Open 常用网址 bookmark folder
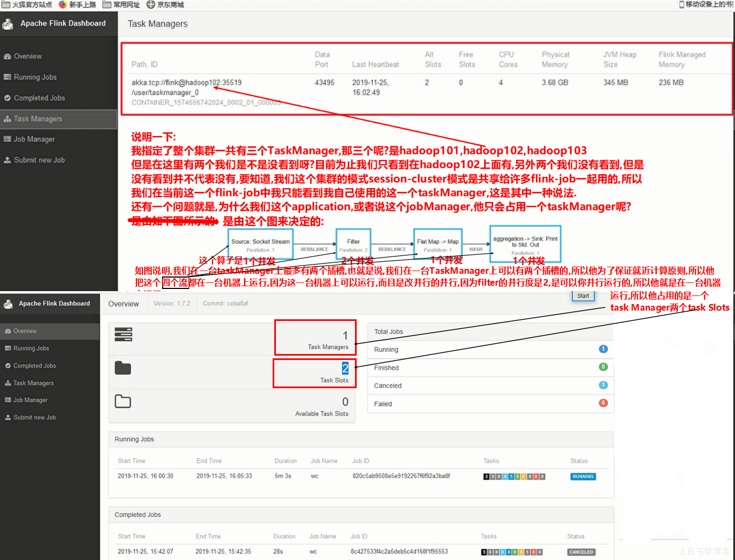The image size is (735, 560). tap(122, 4)
